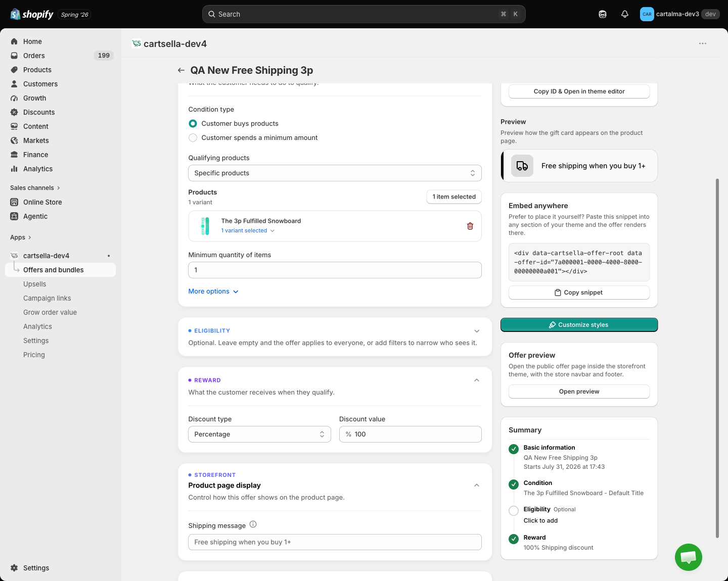Image resolution: width=728 pixels, height=581 pixels.
Task: Click the Orders inbox icon
Action: point(14,56)
